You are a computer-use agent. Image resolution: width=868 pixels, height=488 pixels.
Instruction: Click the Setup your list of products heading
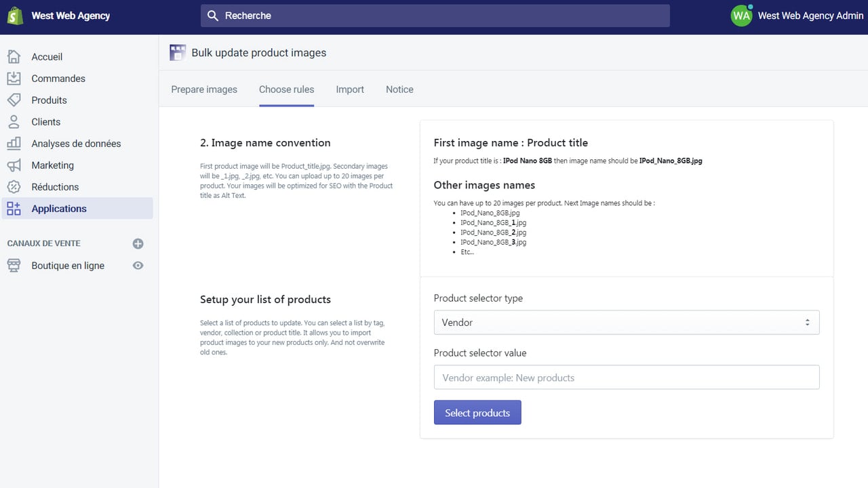pyautogui.click(x=265, y=300)
